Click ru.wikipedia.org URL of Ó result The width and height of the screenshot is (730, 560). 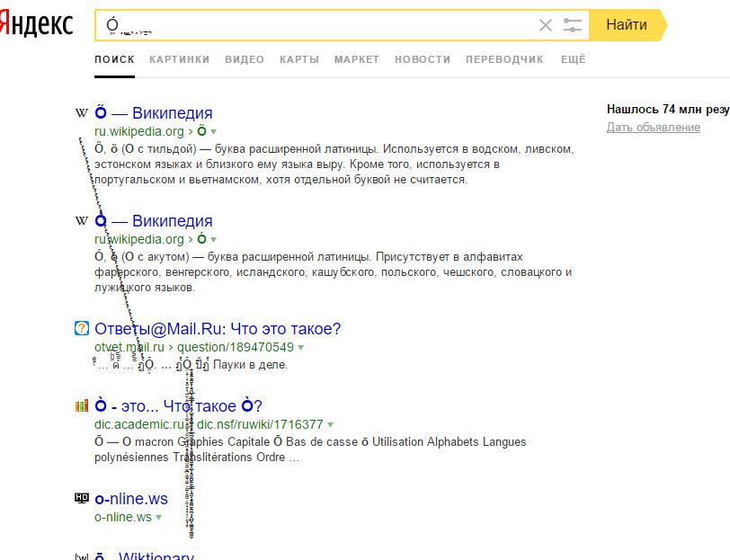pyautogui.click(x=139, y=239)
